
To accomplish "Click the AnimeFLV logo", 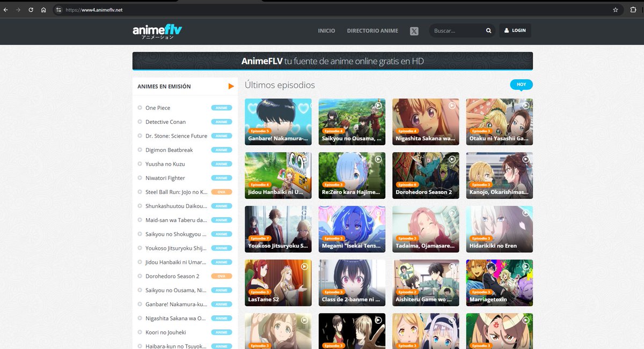I will coord(157,31).
